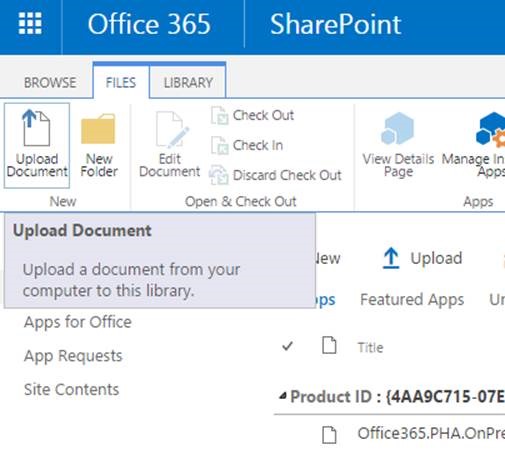The width and height of the screenshot is (505, 475).
Task: Click the Upload Document ribbon button
Action: (x=37, y=145)
